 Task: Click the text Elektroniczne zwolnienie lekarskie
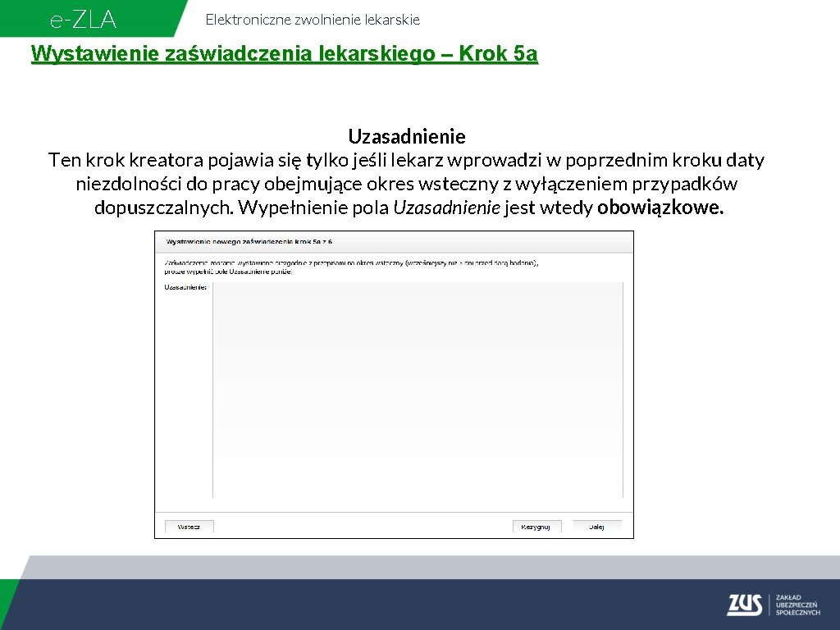313,20
